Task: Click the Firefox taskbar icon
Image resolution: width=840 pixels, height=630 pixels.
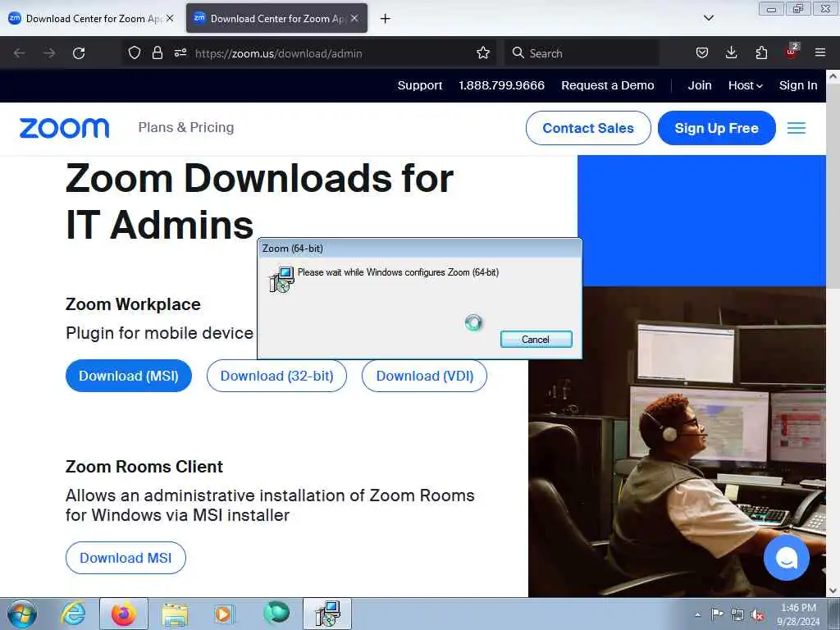Action: (x=124, y=614)
